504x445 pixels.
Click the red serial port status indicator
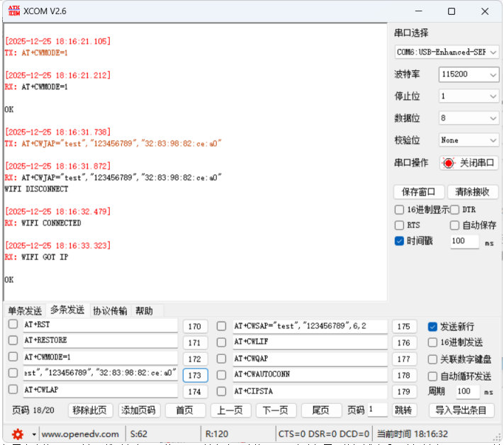coord(449,163)
